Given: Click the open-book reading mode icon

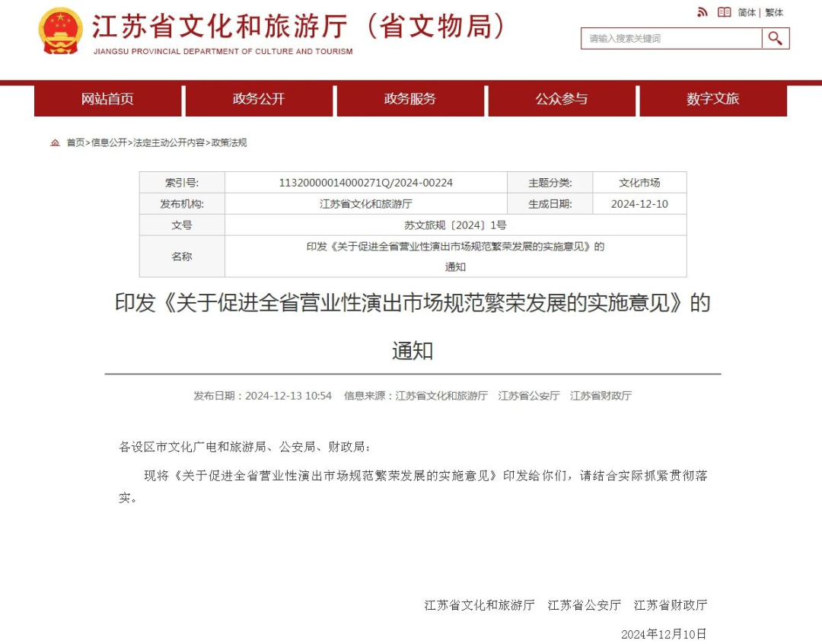Looking at the screenshot, I should (x=724, y=11).
